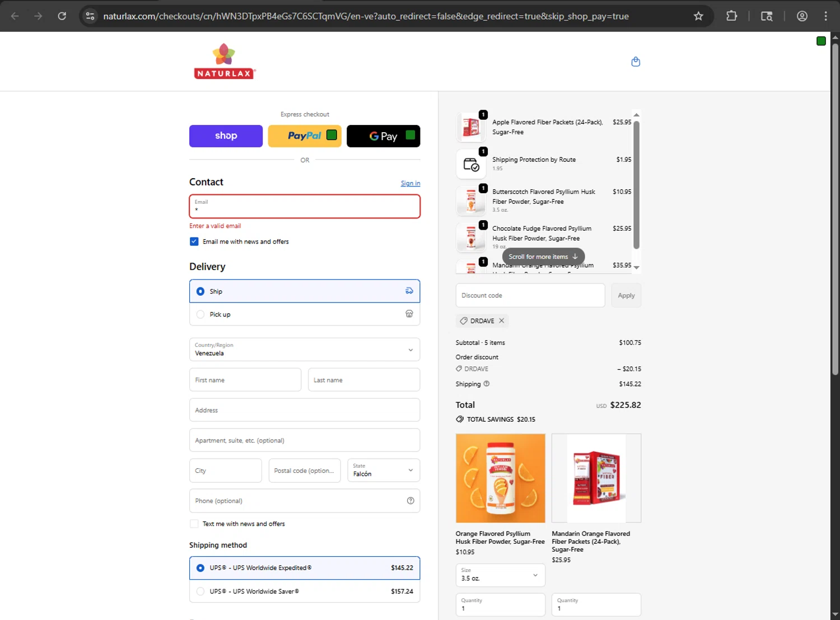
Task: Choose UPS Worldwide Saver shipping
Action: coord(305,591)
